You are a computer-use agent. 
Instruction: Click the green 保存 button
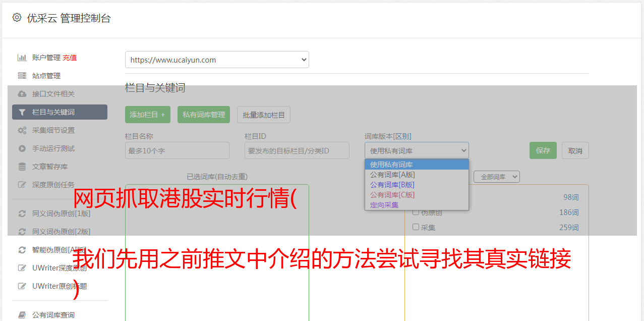(x=543, y=150)
